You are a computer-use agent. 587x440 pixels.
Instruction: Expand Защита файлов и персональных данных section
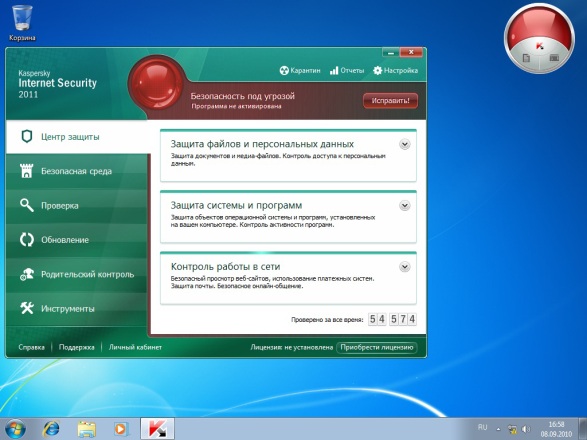pyautogui.click(x=404, y=144)
